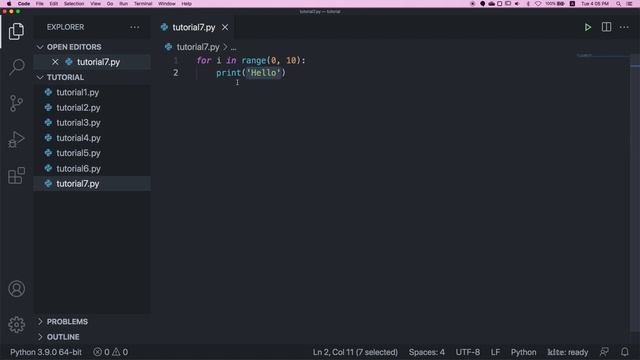Close tutorial7.py in Open Editors list
640x360 pixels.
coord(55,62)
